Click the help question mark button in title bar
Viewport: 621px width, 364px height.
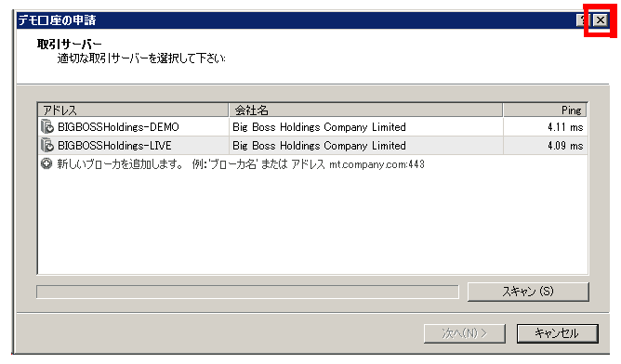(583, 19)
